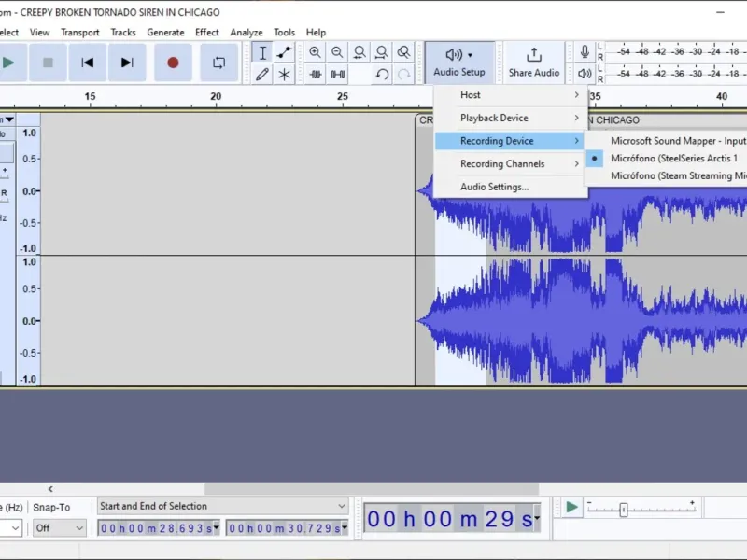Image resolution: width=747 pixels, height=560 pixels.
Task: Click the red Record button
Action: [173, 63]
